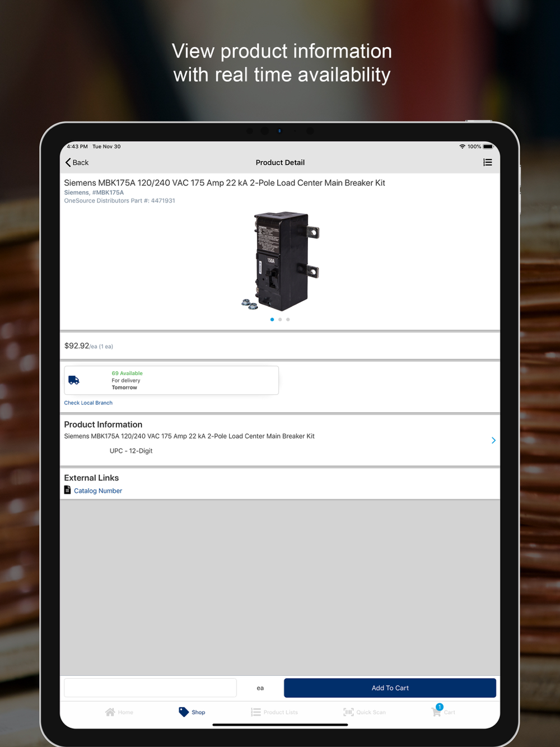Switch to the Shop tab
This screenshot has width=560, height=747.
[x=192, y=712]
